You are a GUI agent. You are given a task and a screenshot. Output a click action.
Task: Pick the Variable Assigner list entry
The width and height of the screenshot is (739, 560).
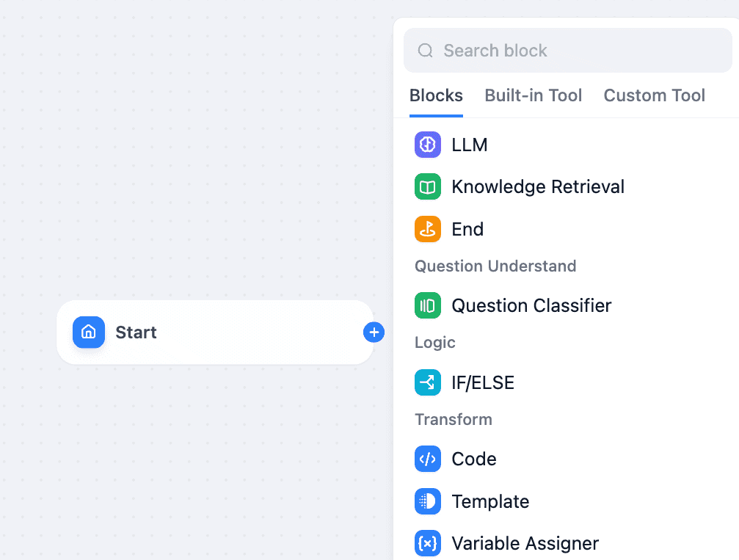[x=525, y=544]
